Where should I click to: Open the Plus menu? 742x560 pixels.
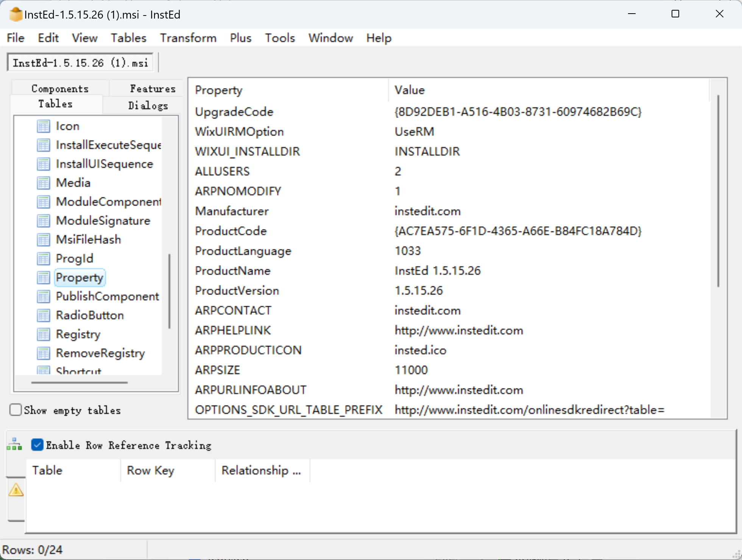240,38
